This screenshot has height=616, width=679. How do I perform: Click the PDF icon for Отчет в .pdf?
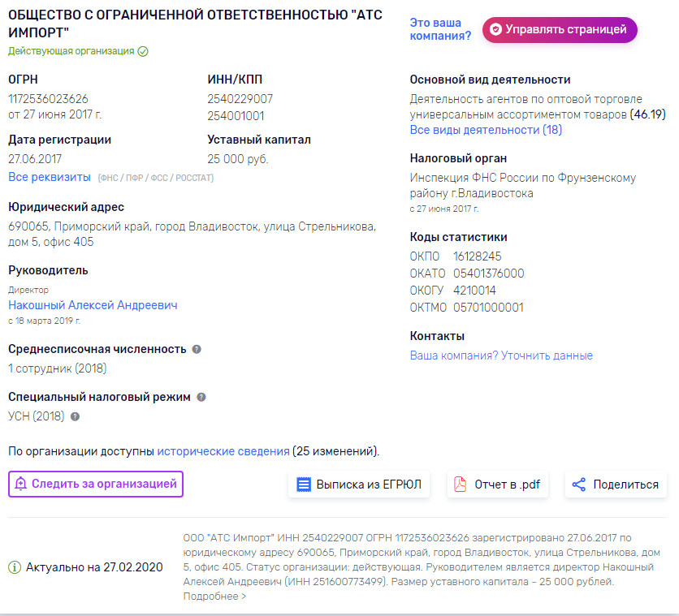coord(461,485)
